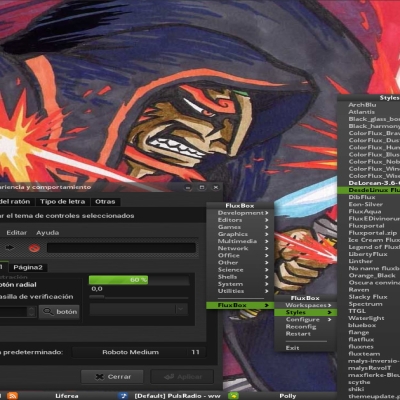Viewport: 400px width, 400px height.
Task: Close the appearance window with X icon
Action: 216,188
